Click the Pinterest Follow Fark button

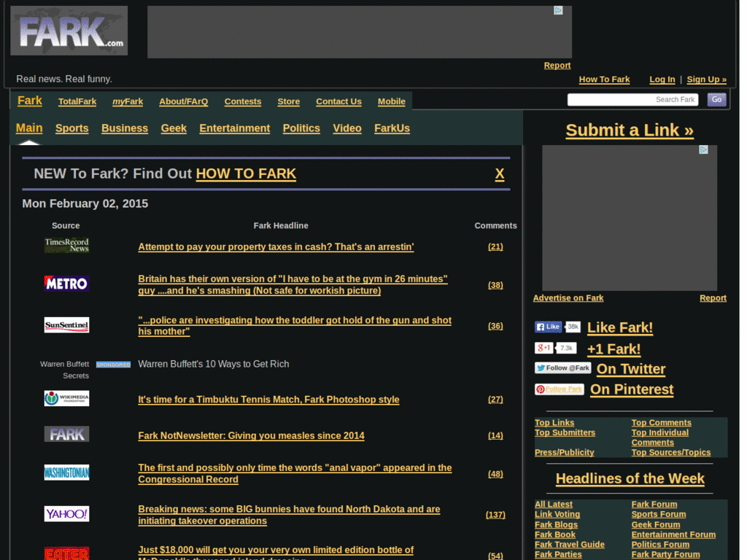click(x=560, y=389)
